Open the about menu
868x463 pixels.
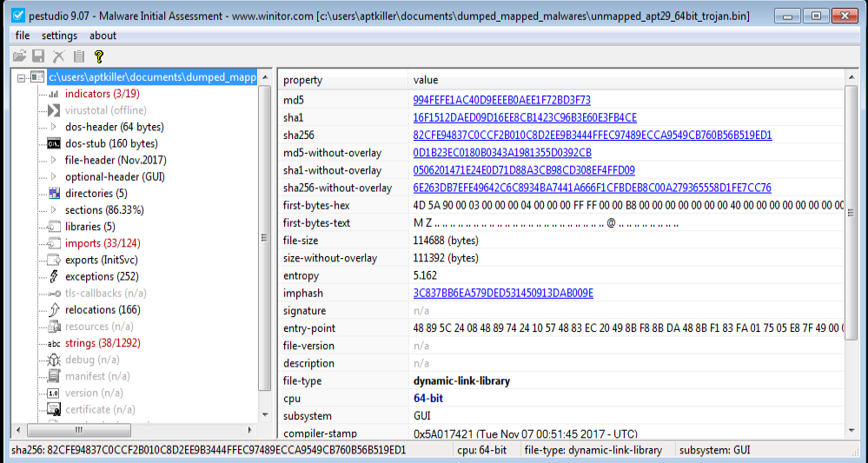click(103, 36)
